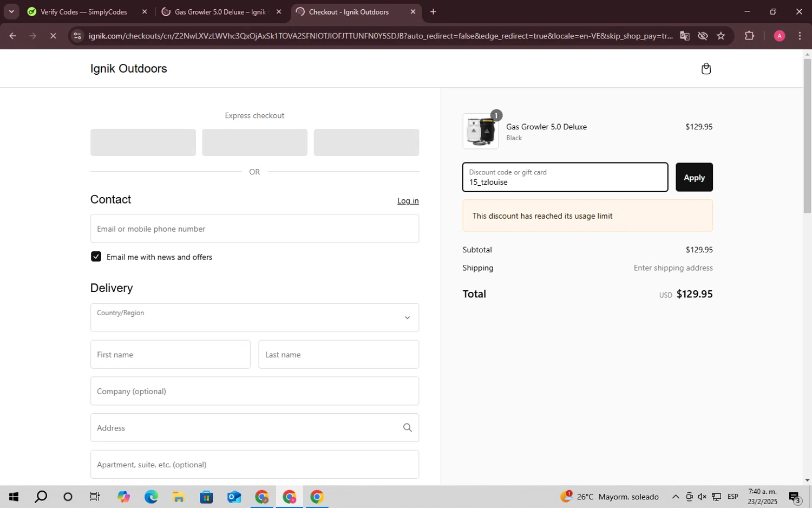Open the browser Extensions puzzle icon
The height and width of the screenshot is (508, 812).
(x=749, y=36)
